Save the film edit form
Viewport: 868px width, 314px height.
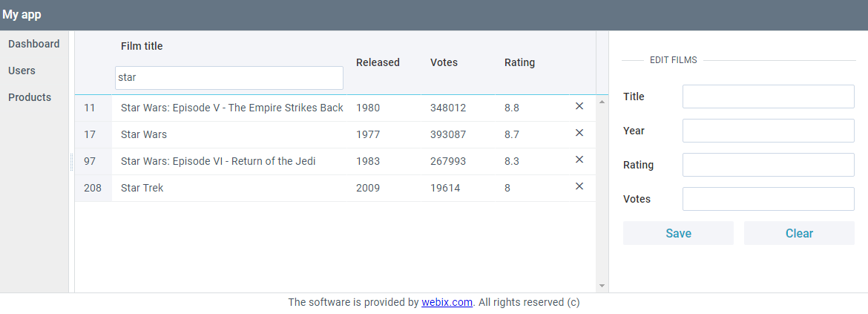coord(678,233)
